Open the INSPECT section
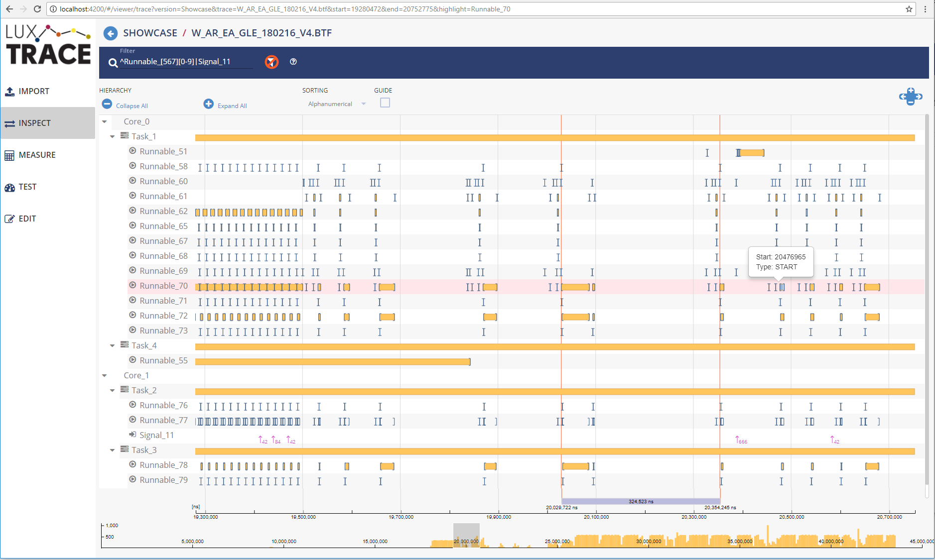 pyautogui.click(x=48, y=123)
